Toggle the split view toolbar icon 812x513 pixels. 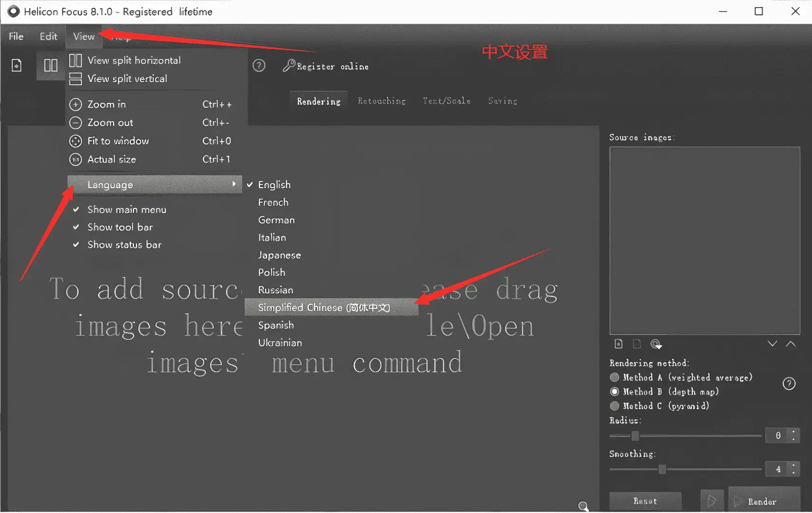[51, 66]
